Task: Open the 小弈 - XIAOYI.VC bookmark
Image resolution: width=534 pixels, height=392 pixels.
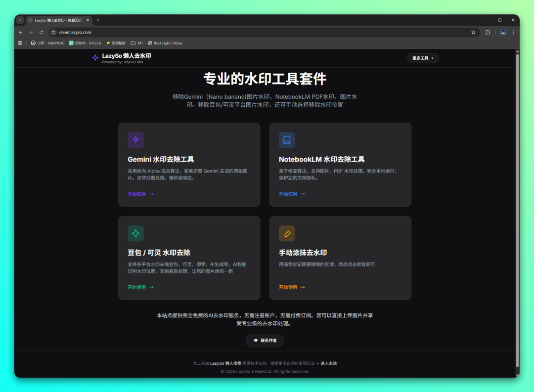Action: point(47,43)
